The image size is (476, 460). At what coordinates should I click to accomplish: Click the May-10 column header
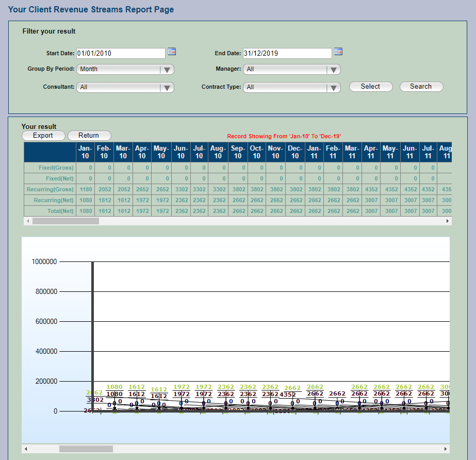click(161, 152)
